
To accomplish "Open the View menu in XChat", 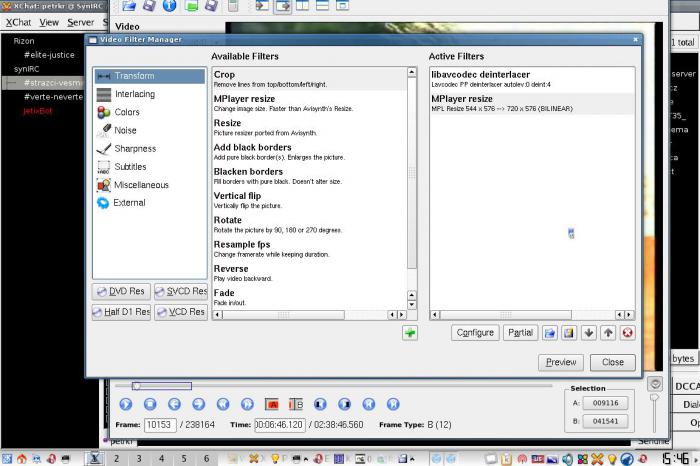I will tap(49, 22).
